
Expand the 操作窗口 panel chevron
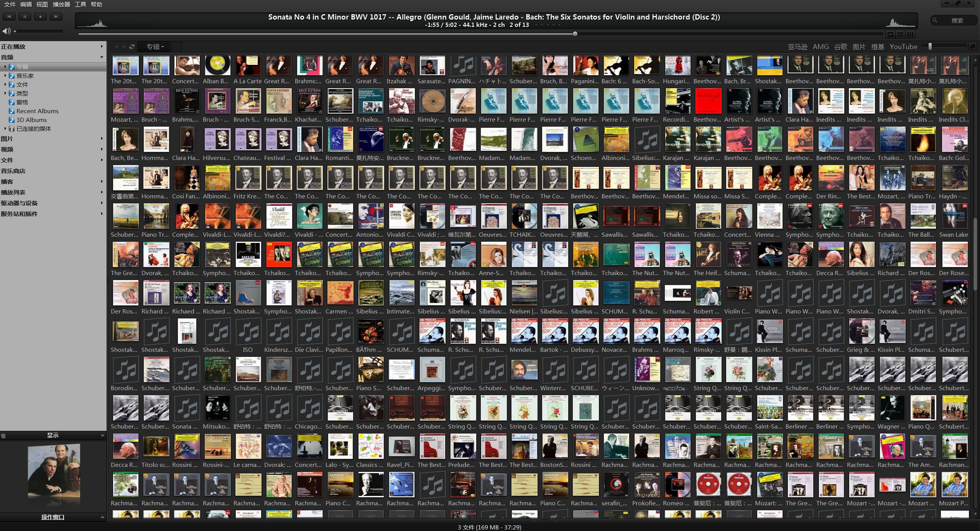pos(102,517)
